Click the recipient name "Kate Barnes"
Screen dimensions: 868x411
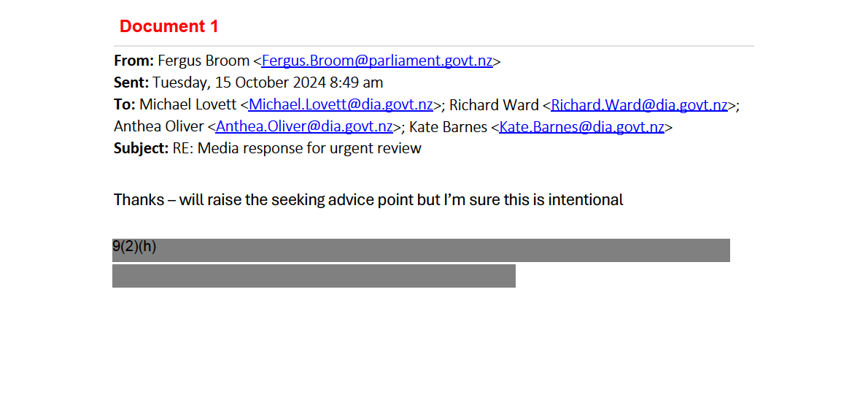click(448, 126)
